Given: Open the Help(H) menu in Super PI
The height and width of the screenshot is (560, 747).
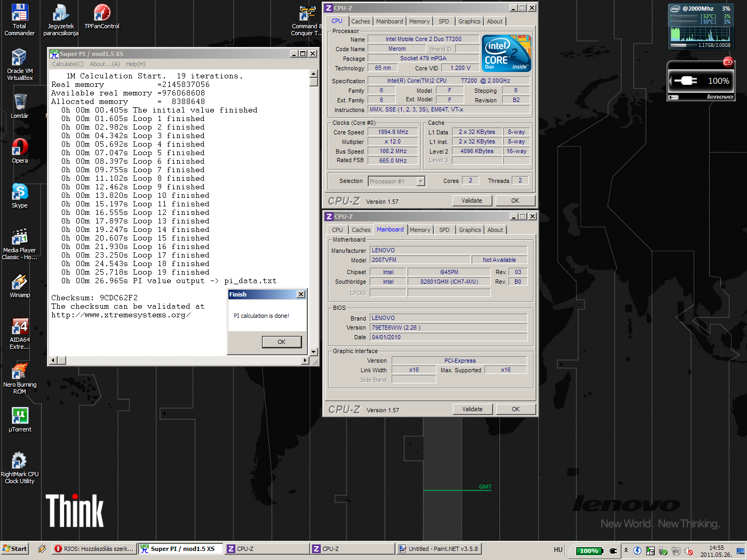Looking at the screenshot, I should [136, 64].
